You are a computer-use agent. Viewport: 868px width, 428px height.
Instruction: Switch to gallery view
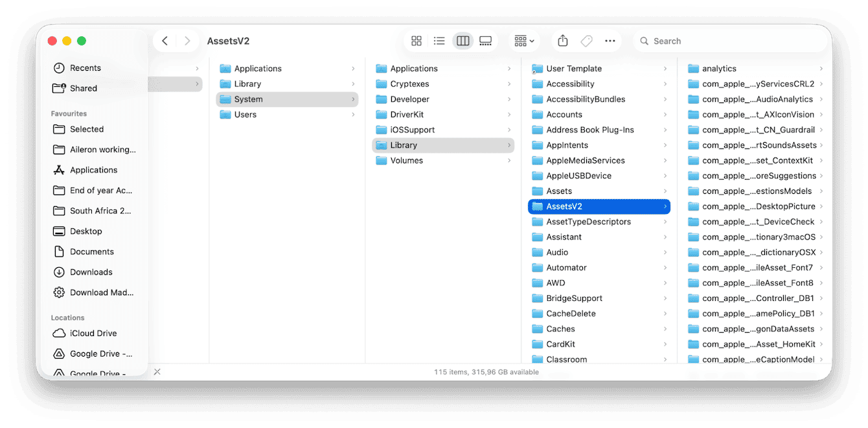coord(486,41)
